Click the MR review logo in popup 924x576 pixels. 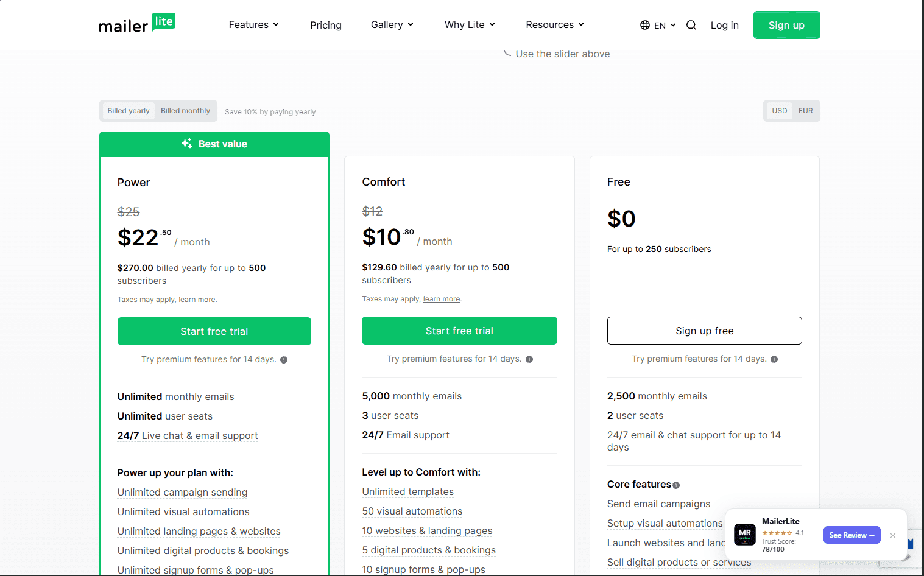pyautogui.click(x=745, y=535)
